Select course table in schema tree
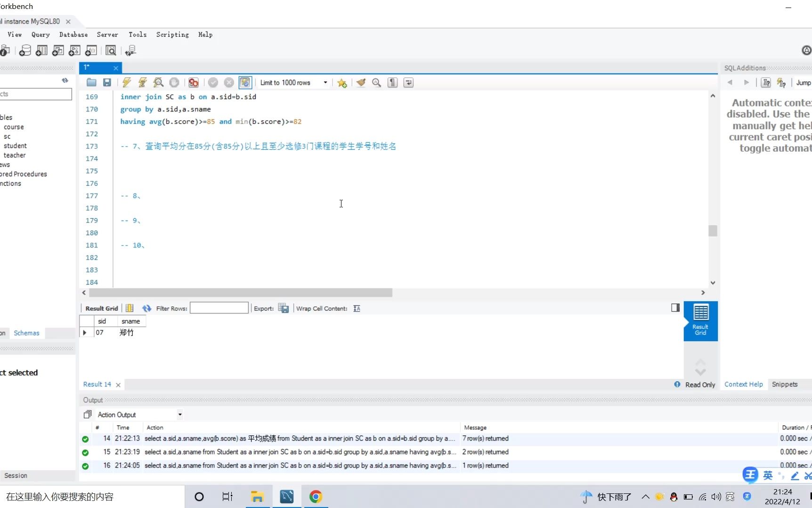 (14, 127)
